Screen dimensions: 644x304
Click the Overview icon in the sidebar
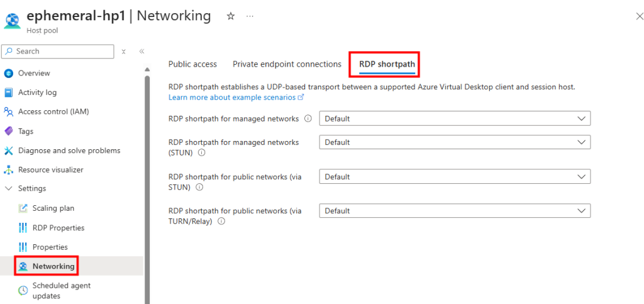coord(9,74)
